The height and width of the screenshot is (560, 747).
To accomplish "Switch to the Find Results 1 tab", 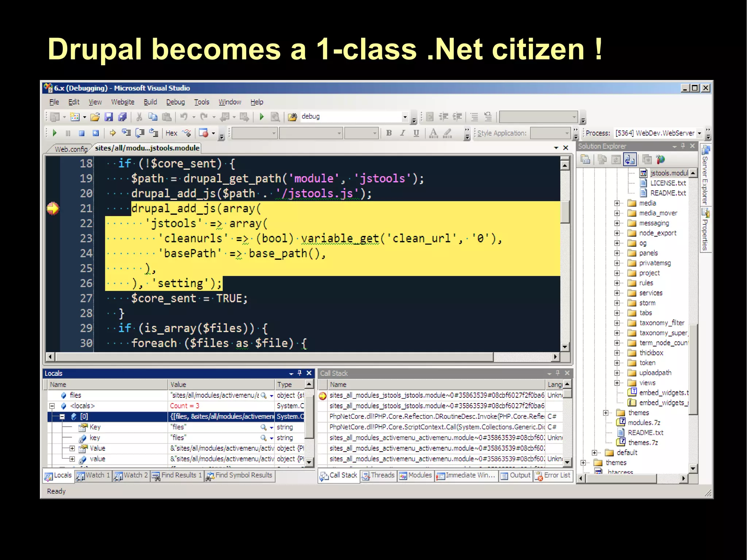I will coord(177,475).
